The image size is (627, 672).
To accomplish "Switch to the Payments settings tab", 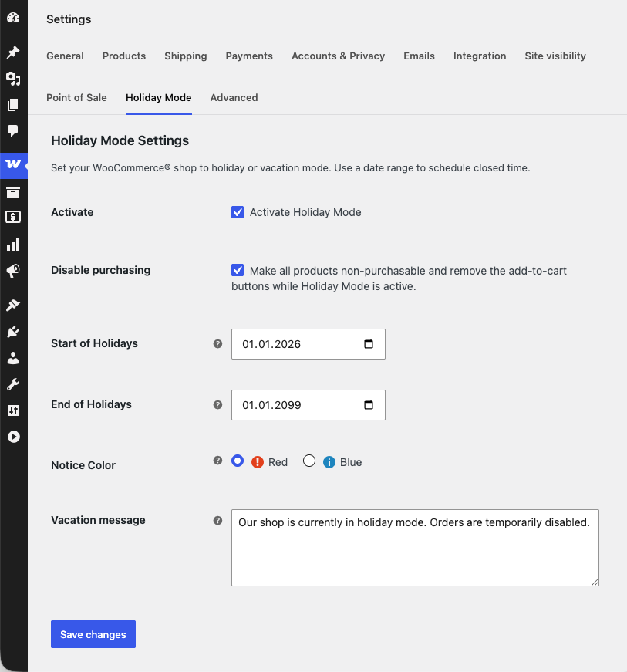I will pyautogui.click(x=249, y=56).
